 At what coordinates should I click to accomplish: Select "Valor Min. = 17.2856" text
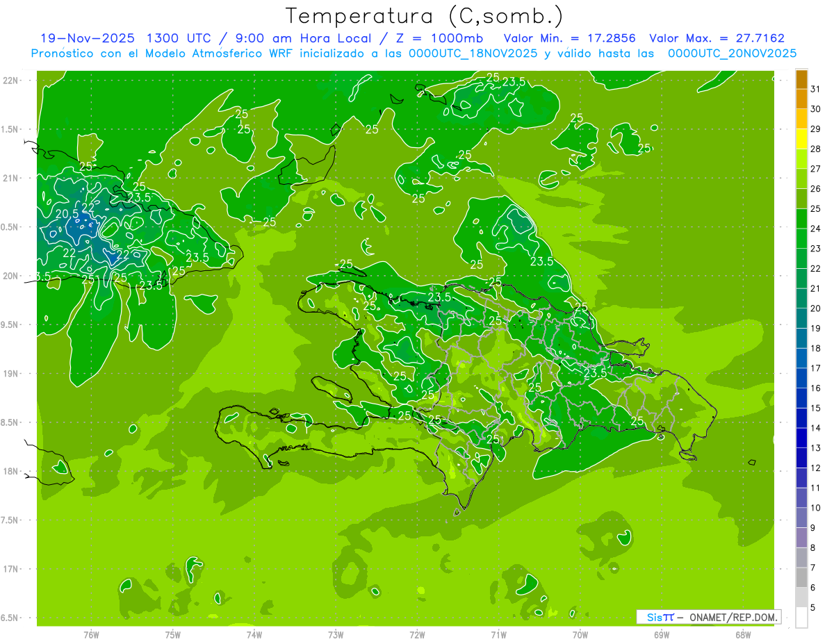[x=570, y=38]
